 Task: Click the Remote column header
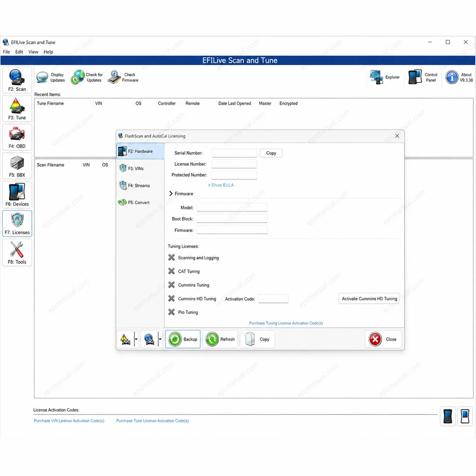pyautogui.click(x=192, y=103)
